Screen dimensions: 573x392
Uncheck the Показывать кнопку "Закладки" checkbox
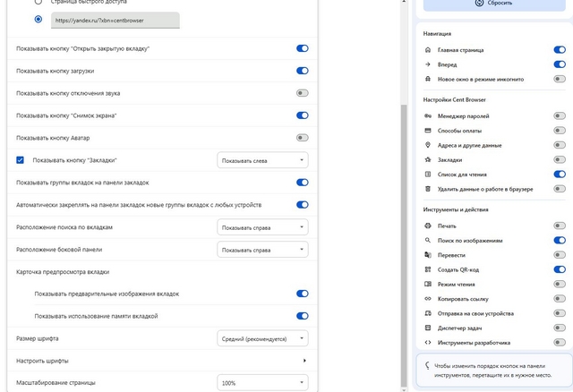(x=21, y=160)
